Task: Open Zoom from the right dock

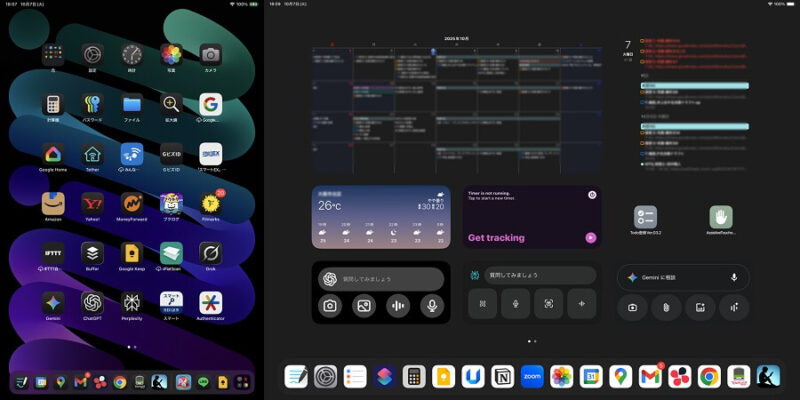Action: [x=532, y=376]
